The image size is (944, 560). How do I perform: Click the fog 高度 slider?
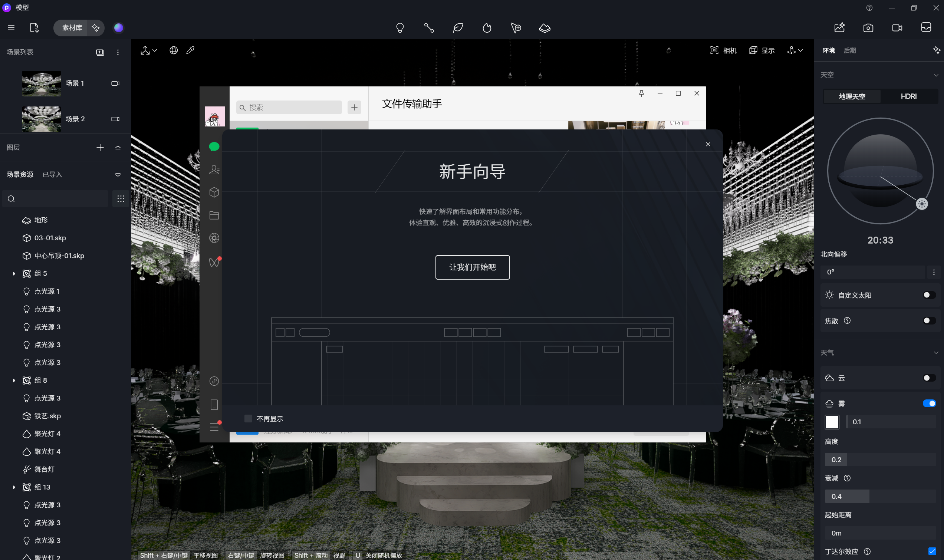tap(880, 459)
